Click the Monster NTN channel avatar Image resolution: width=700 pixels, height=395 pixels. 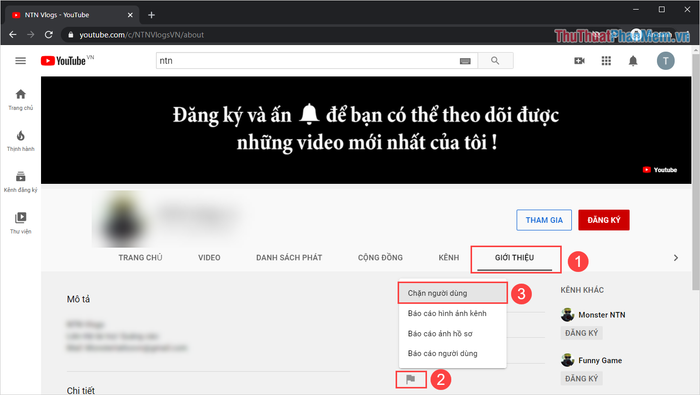coord(567,315)
